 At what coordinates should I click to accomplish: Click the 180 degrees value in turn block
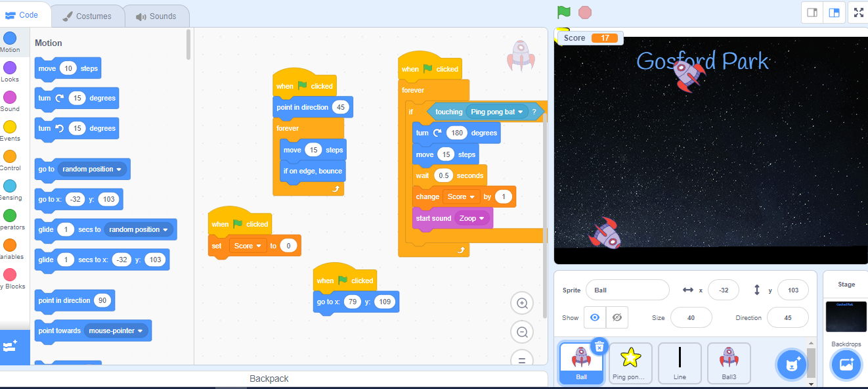(x=457, y=133)
